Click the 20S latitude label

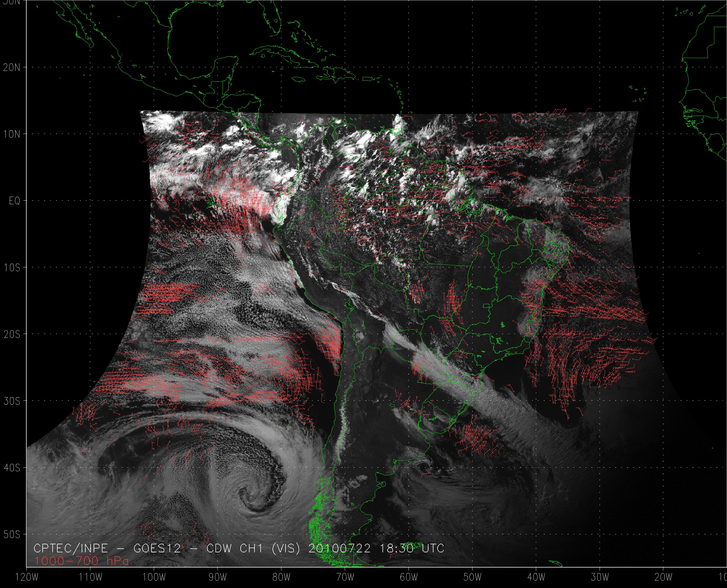coord(12,334)
